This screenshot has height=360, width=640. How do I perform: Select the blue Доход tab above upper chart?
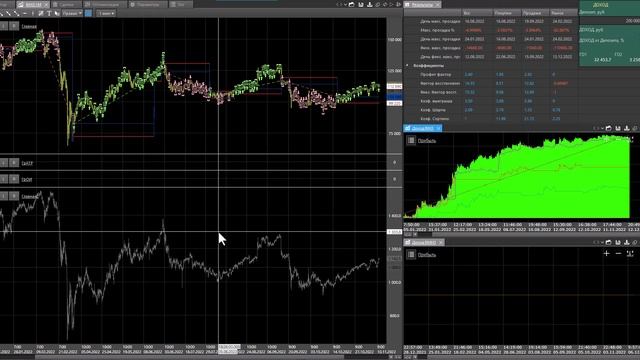coord(422,128)
